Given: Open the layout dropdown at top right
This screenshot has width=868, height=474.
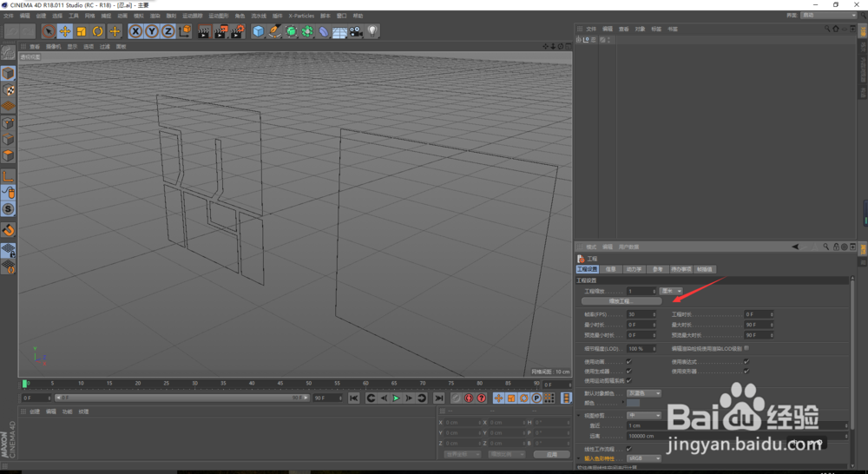Looking at the screenshot, I should (x=828, y=15).
